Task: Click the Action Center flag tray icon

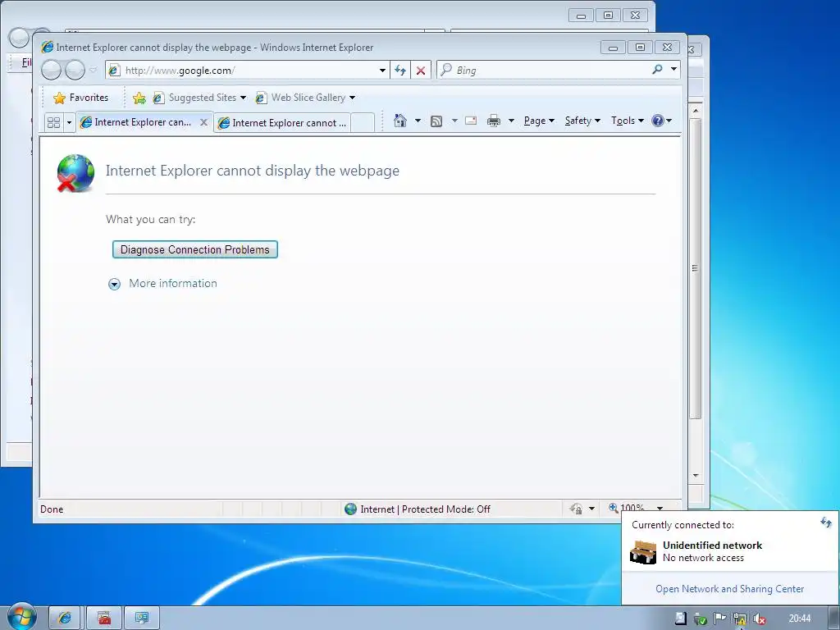Action: tap(720, 619)
